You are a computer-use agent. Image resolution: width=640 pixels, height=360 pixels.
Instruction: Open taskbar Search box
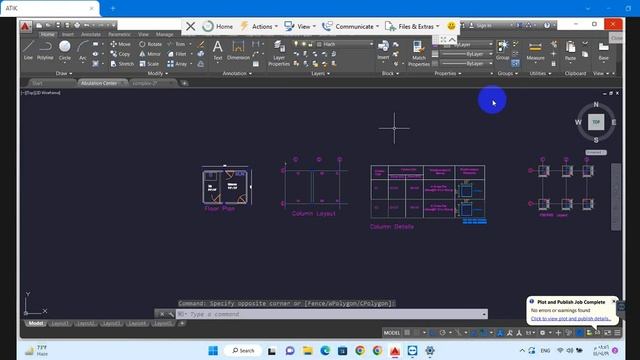[x=243, y=351]
